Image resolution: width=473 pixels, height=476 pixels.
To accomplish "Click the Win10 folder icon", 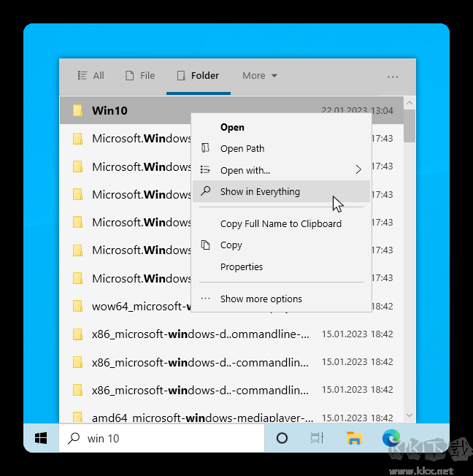I will (77, 110).
